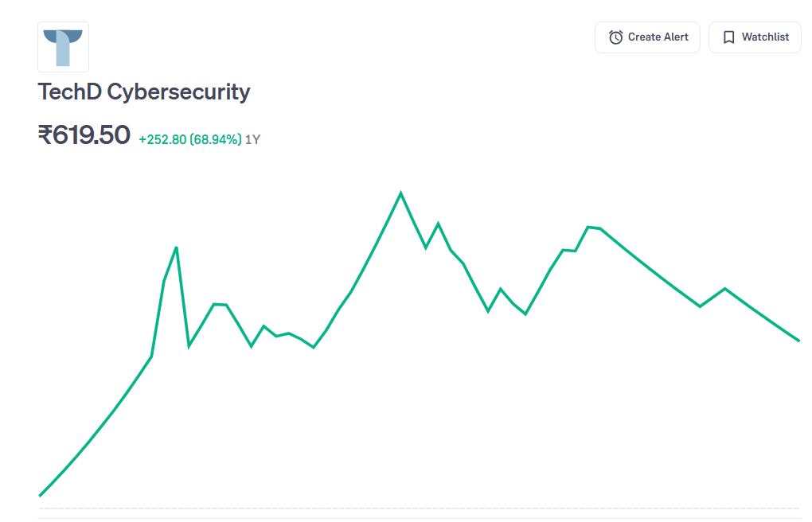The width and height of the screenshot is (812, 522).
Task: Click the alarm clock icon in Create Alert
Action: coord(615,37)
